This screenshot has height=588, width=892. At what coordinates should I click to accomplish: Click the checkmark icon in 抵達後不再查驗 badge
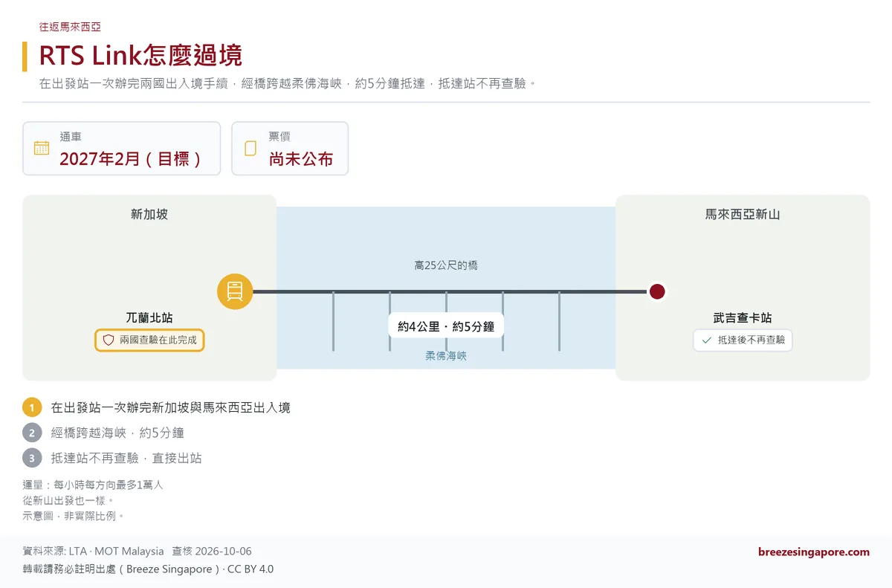click(x=705, y=340)
